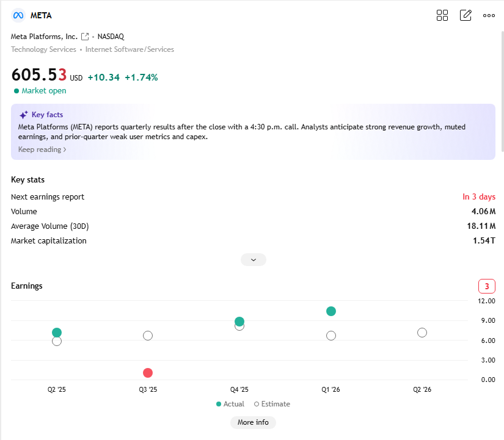The height and width of the screenshot is (440, 504).
Task: Click the 18.11 M average volume value
Action: (481, 226)
